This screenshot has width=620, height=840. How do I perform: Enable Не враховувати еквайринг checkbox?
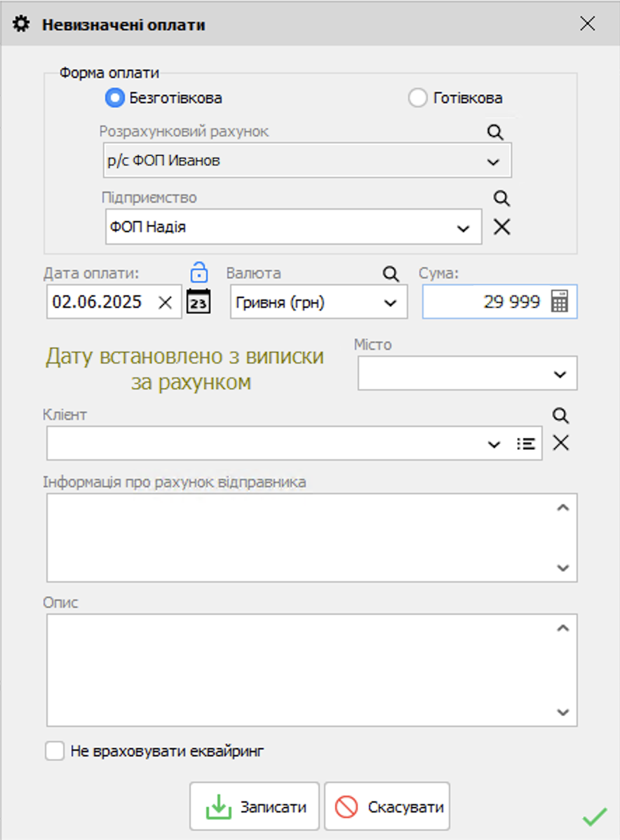coord(54,752)
